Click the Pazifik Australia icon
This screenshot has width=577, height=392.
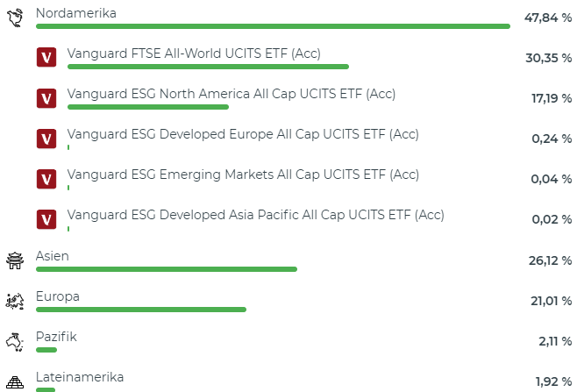(x=15, y=341)
